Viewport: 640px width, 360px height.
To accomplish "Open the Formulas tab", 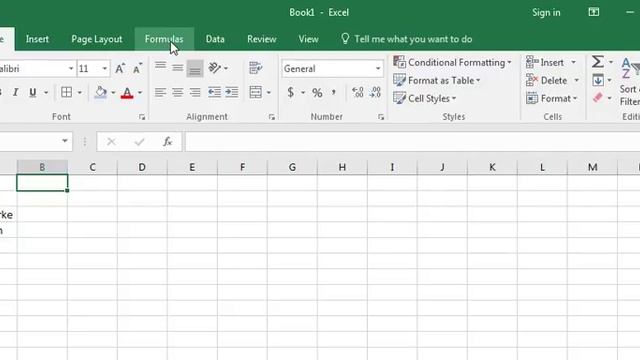I will coord(164,39).
